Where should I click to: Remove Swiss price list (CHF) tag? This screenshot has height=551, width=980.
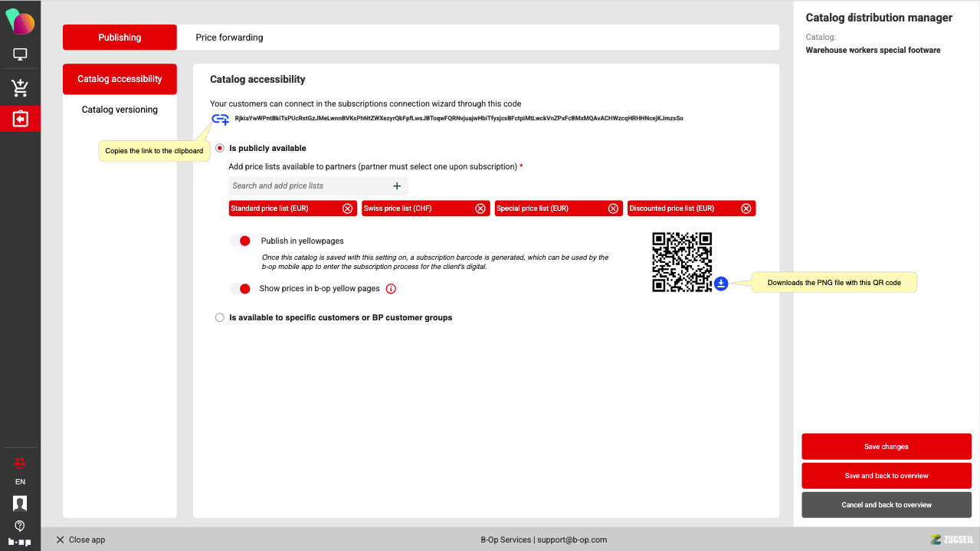point(480,208)
